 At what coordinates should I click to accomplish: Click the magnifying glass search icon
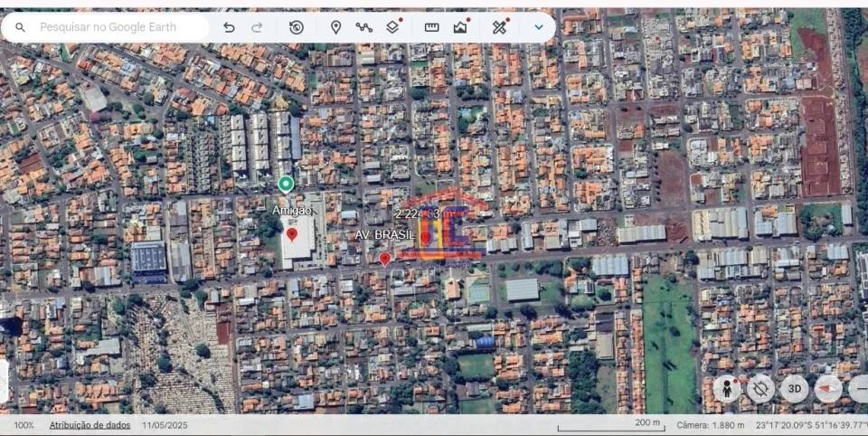pyautogui.click(x=20, y=27)
